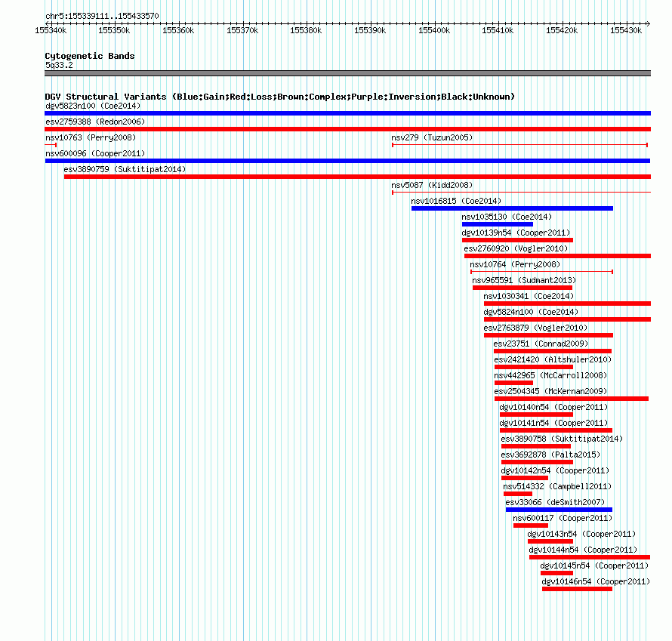Open nsv965591 (Sudmant2013) variant
This screenshot has width=672, height=641.
(x=524, y=280)
